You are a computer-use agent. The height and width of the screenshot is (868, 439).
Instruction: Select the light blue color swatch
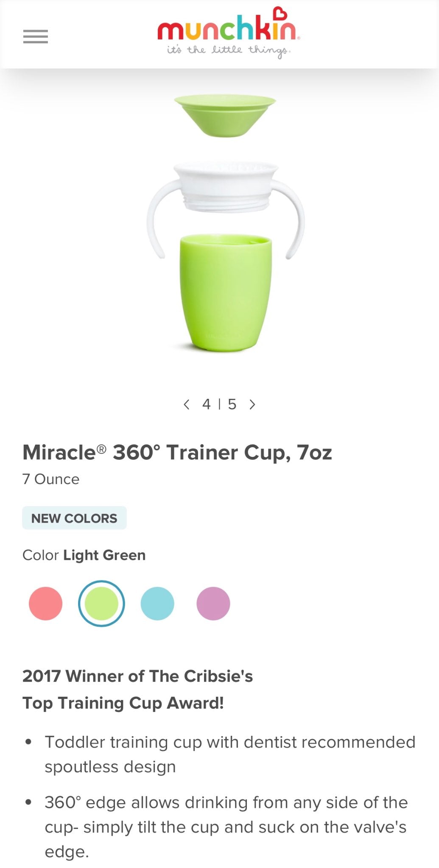157,604
